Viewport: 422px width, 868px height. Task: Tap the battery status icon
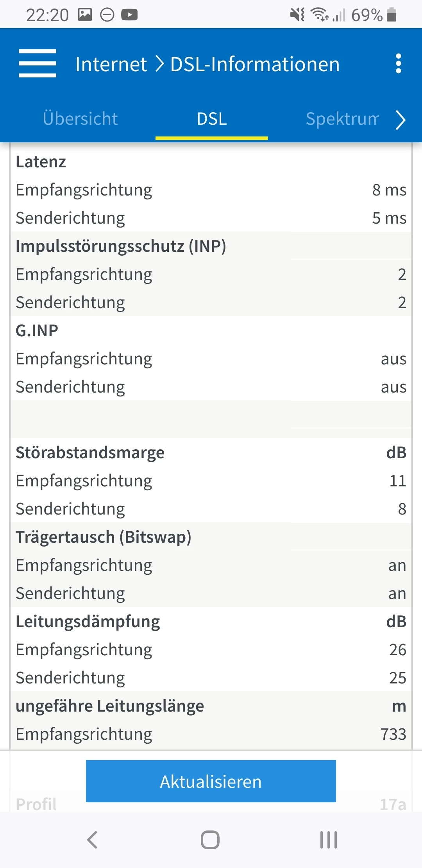(x=392, y=15)
